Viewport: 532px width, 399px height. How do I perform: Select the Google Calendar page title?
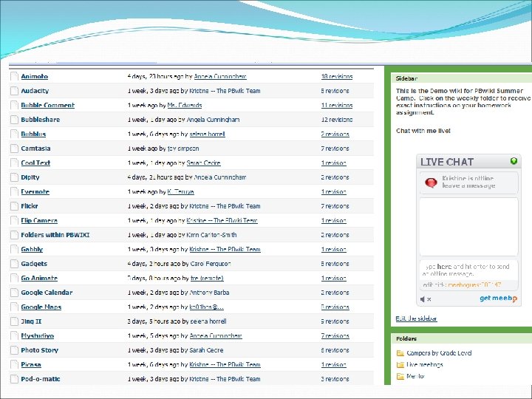tap(47, 293)
